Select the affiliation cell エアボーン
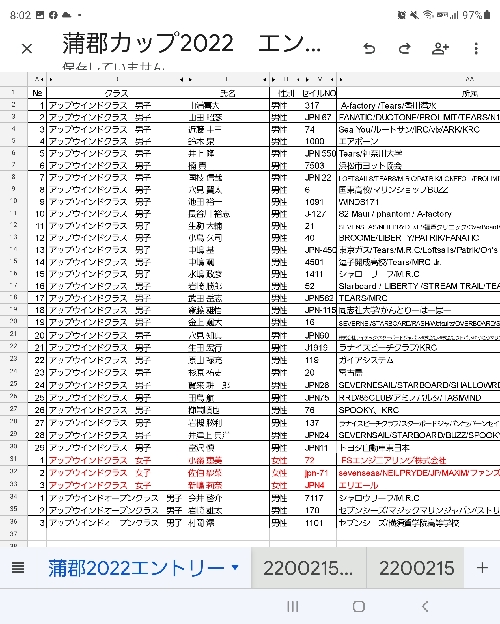This screenshot has height=624, width=500. click(x=418, y=141)
